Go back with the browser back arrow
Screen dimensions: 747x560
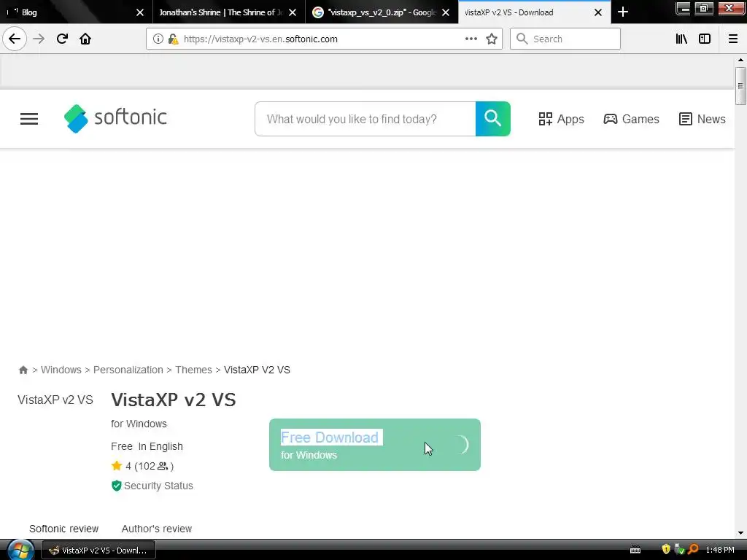click(15, 39)
